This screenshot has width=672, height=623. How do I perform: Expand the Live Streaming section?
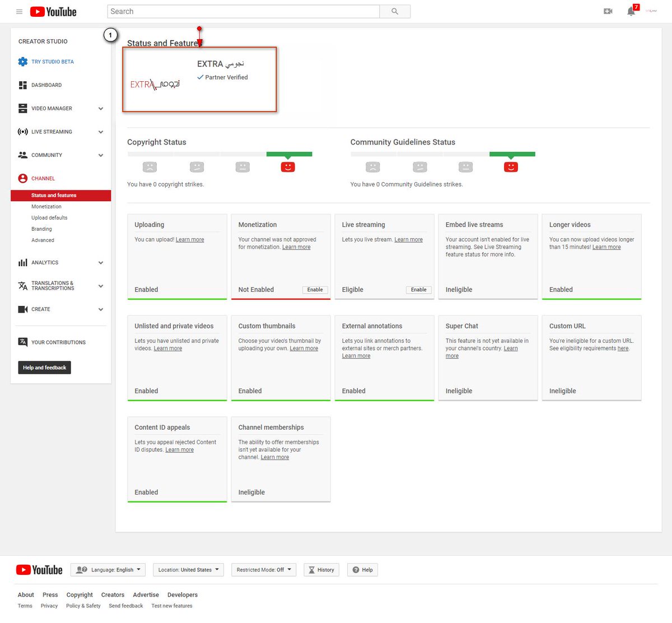click(101, 132)
